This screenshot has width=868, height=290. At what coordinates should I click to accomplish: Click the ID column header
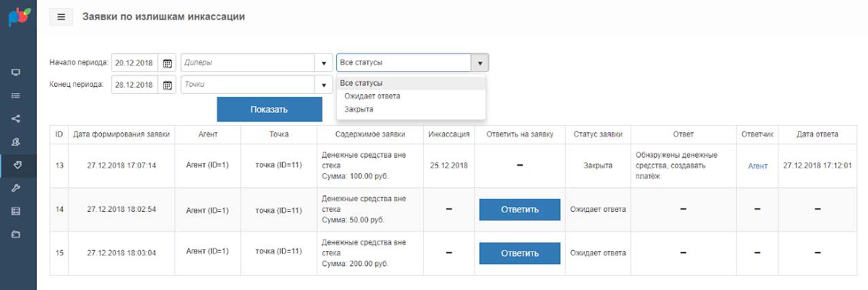59,134
